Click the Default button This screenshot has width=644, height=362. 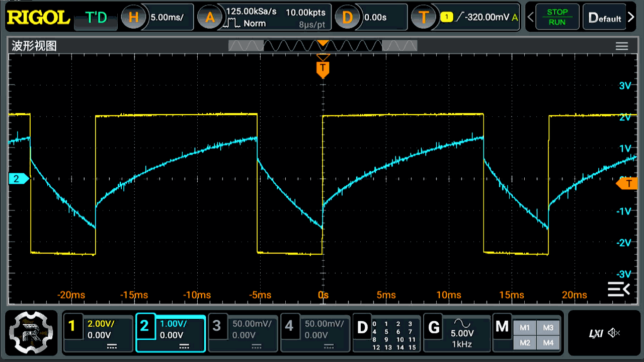click(605, 18)
